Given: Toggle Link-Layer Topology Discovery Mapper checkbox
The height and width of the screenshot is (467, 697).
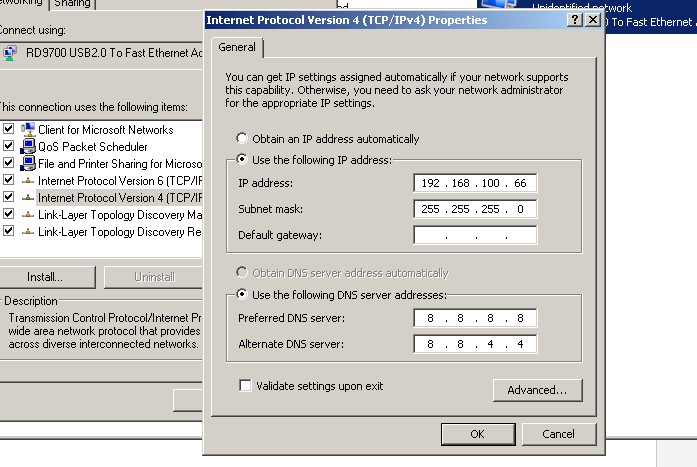Looking at the screenshot, I should tap(8, 214).
